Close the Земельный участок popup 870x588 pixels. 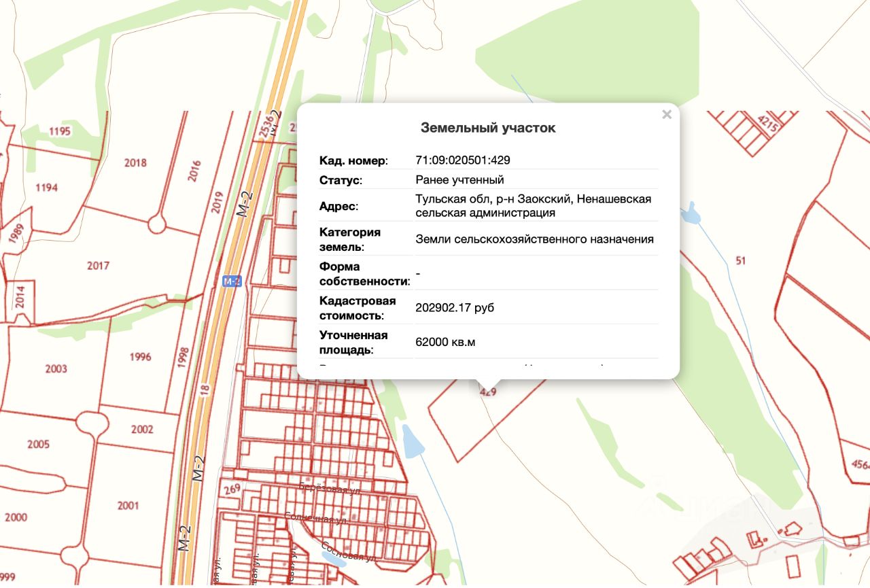(x=667, y=115)
